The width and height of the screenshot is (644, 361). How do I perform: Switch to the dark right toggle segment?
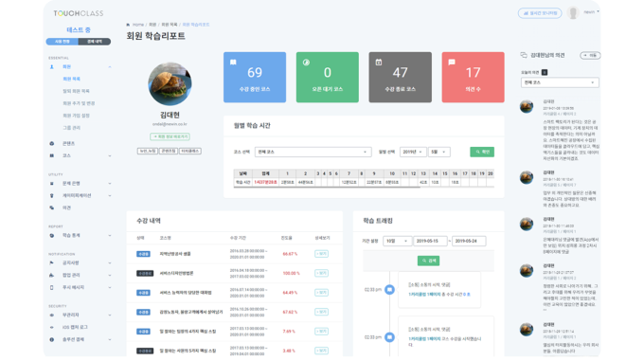pos(95,42)
